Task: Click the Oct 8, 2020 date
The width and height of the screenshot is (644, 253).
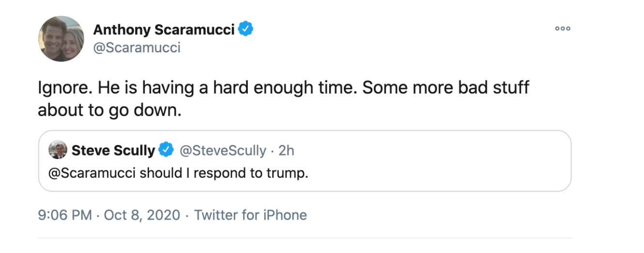Action: coord(141,215)
